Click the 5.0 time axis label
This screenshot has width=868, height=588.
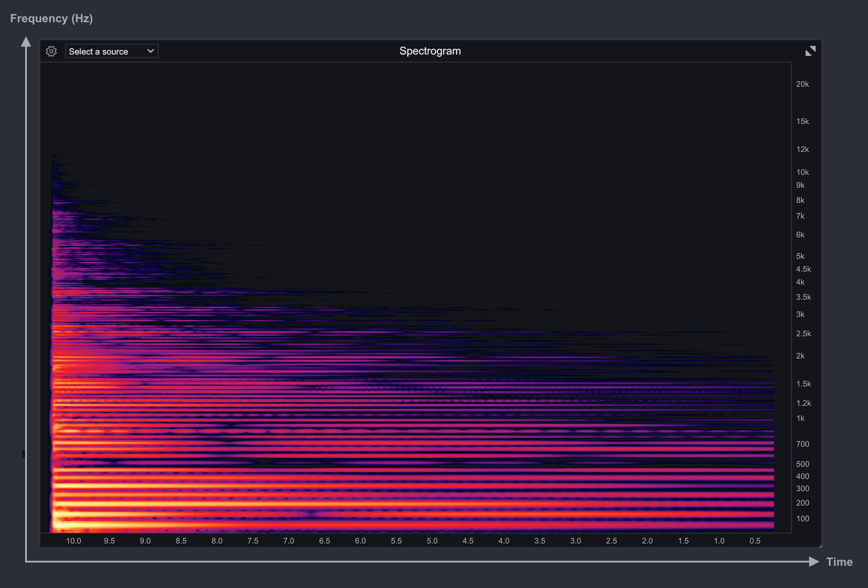[x=432, y=541]
